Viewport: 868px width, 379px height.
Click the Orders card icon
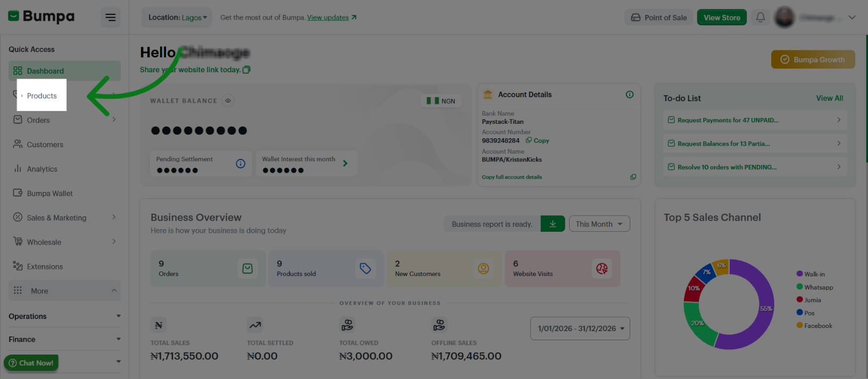click(x=247, y=268)
